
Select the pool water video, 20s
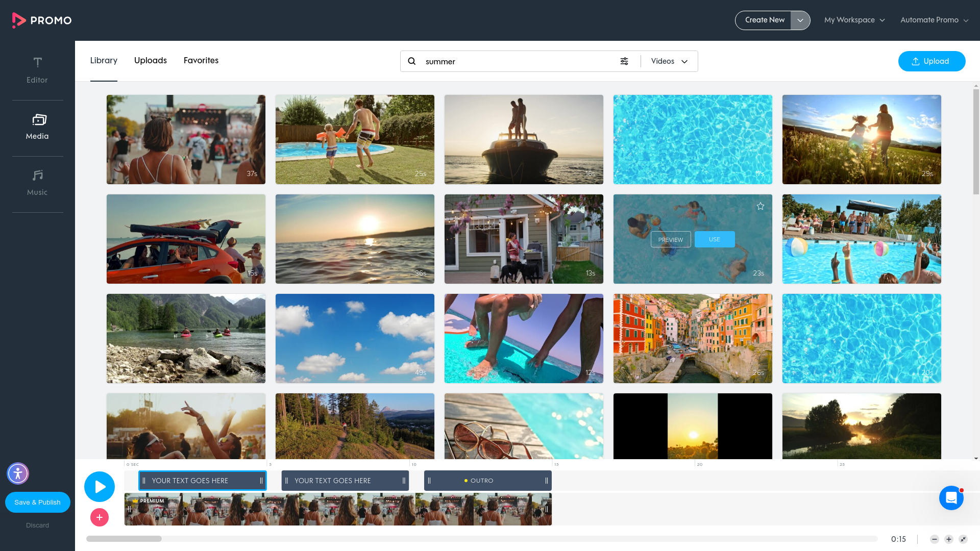[862, 338]
